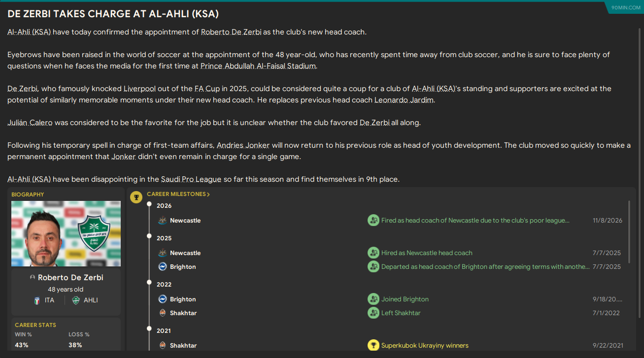Click the Julián Calero name link

point(30,123)
